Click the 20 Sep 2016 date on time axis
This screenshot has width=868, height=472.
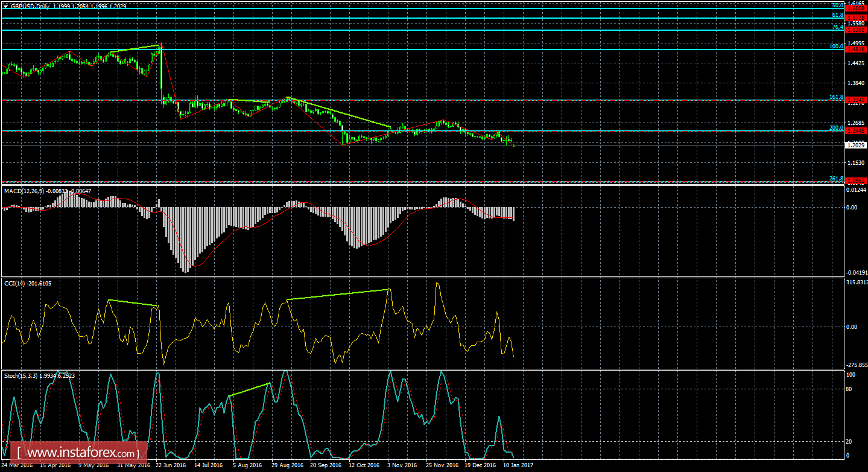(x=325, y=465)
